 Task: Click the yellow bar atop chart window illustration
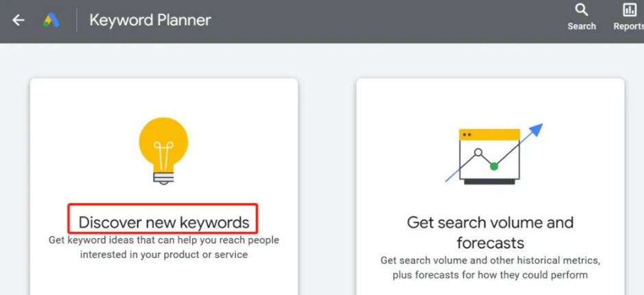490,134
